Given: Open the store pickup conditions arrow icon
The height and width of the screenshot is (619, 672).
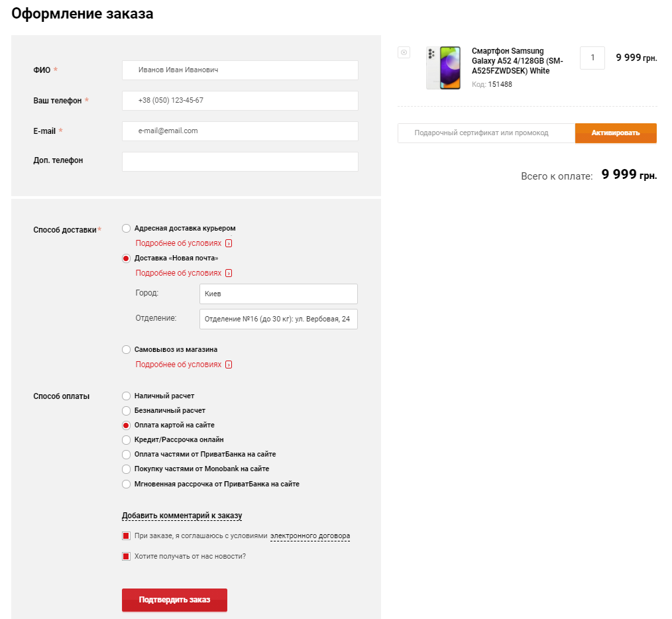Looking at the screenshot, I should [229, 365].
